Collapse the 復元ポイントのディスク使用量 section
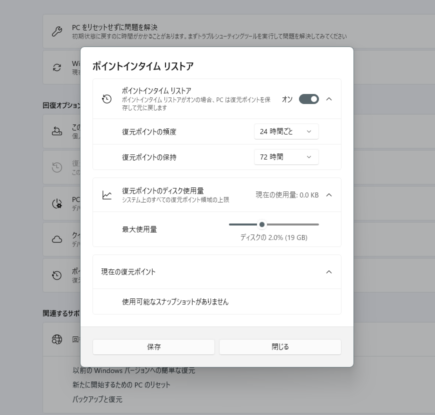The height and width of the screenshot is (415, 435). pos(329,195)
